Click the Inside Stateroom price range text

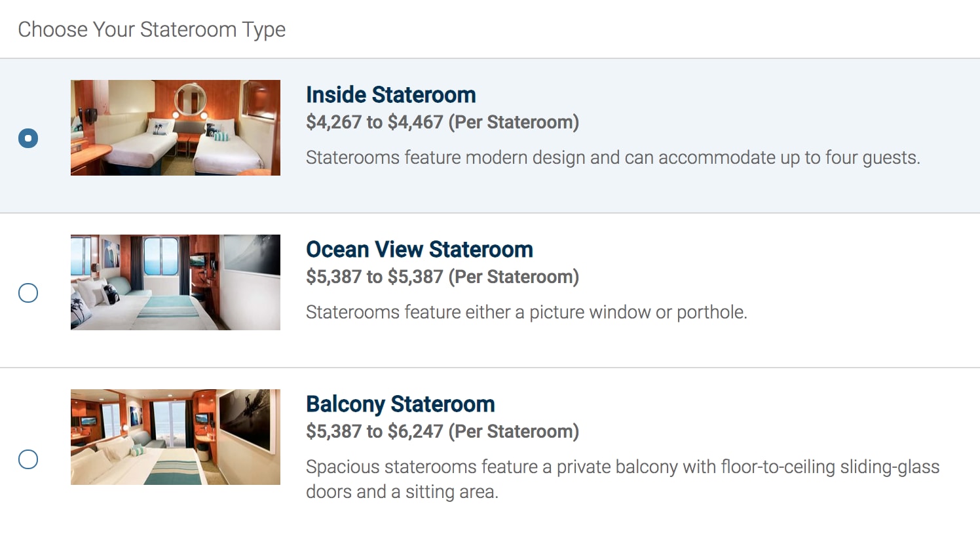point(443,122)
